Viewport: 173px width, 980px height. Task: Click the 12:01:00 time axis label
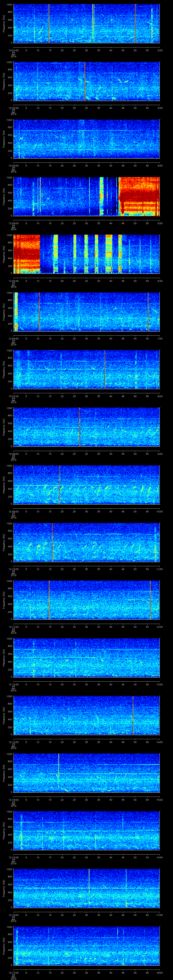[13, 50]
